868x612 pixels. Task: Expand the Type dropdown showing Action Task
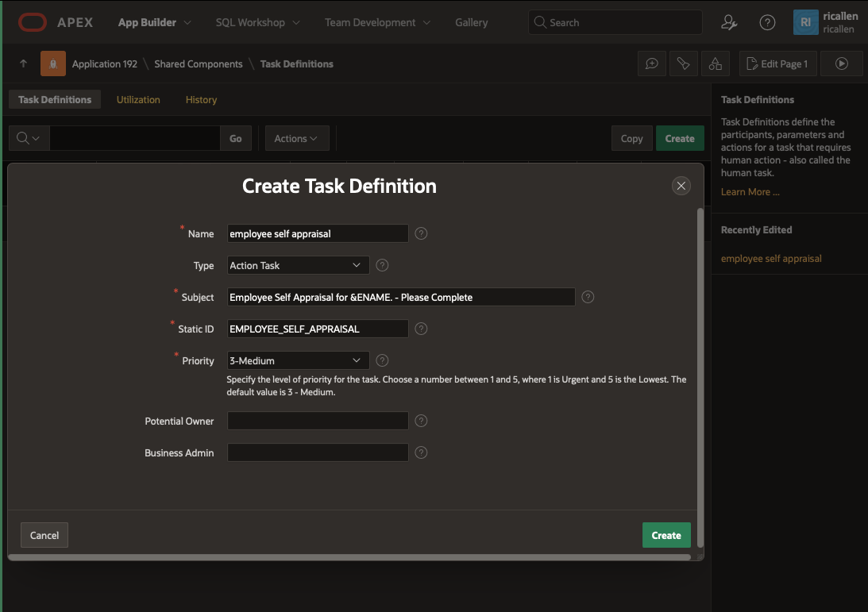pyautogui.click(x=298, y=265)
